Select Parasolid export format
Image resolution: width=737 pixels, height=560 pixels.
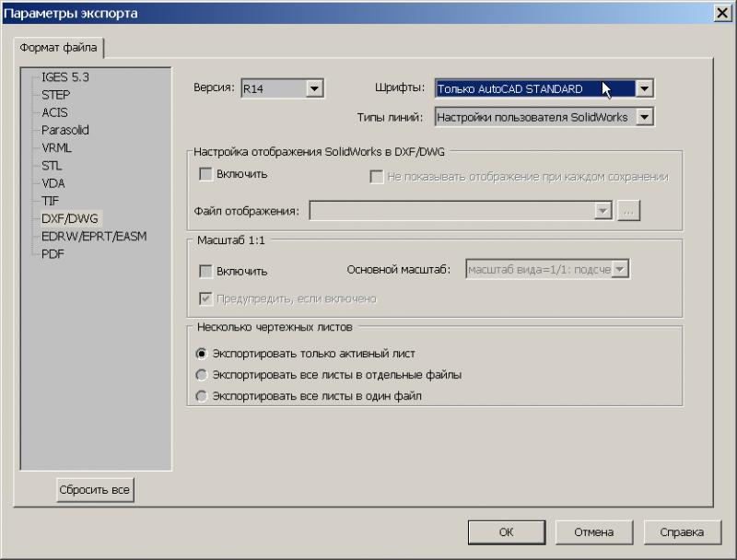[64, 130]
